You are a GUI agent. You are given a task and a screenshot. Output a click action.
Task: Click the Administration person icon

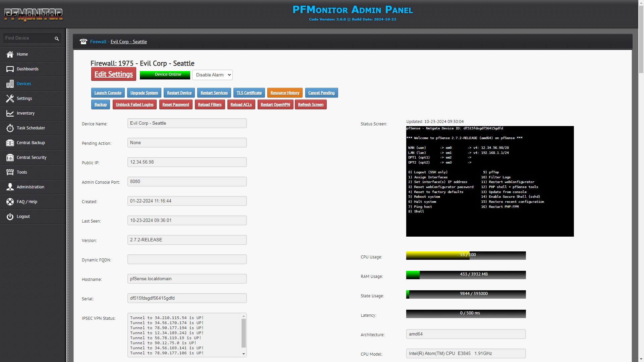[x=10, y=187]
